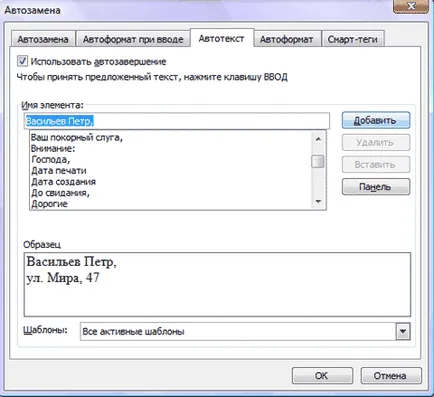Confirm the dialog with OK

tap(322, 376)
